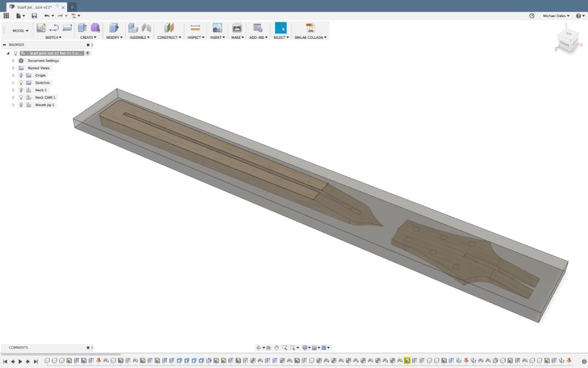Click the Create Sketch icon
The image size is (588, 368).
(x=41, y=28)
